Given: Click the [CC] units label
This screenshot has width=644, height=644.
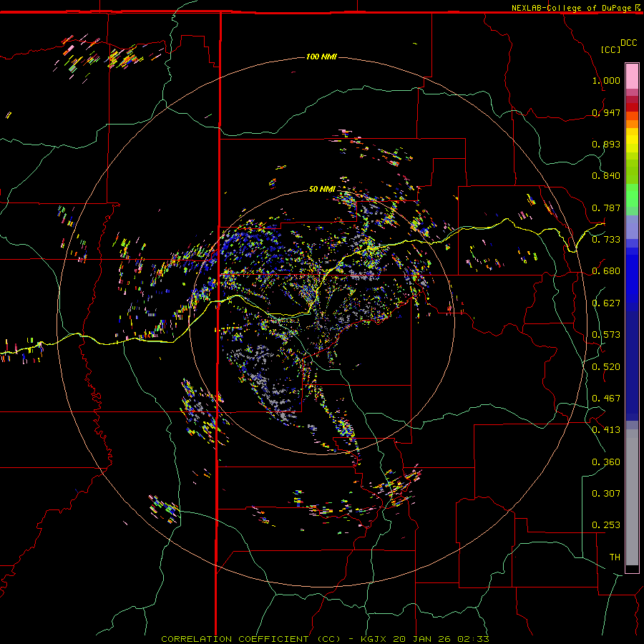Looking at the screenshot, I should [x=611, y=49].
